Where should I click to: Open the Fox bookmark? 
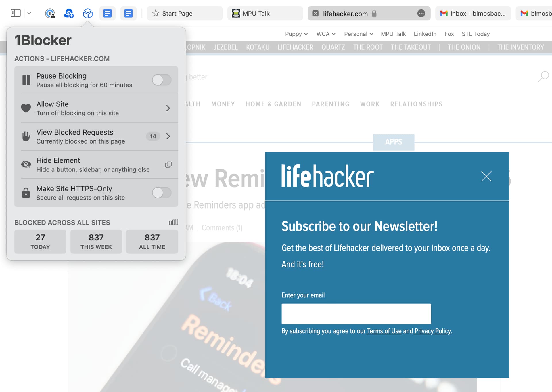[449, 34]
